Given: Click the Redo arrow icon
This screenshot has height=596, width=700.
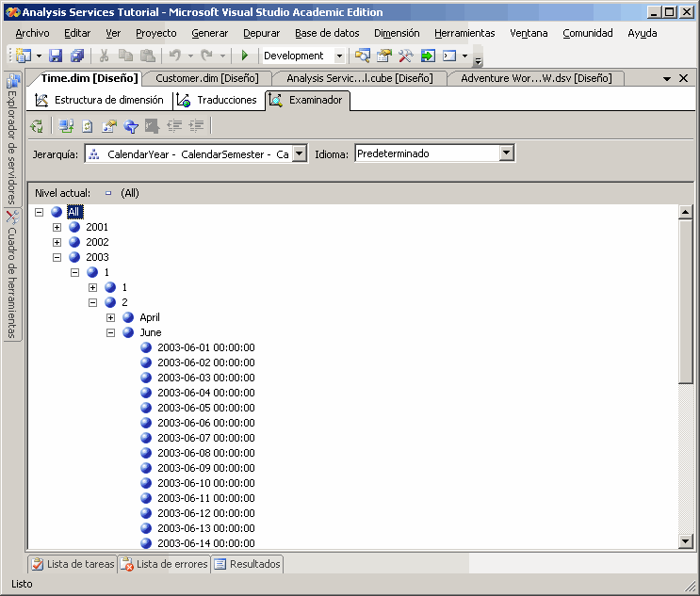Looking at the screenshot, I should point(206,56).
